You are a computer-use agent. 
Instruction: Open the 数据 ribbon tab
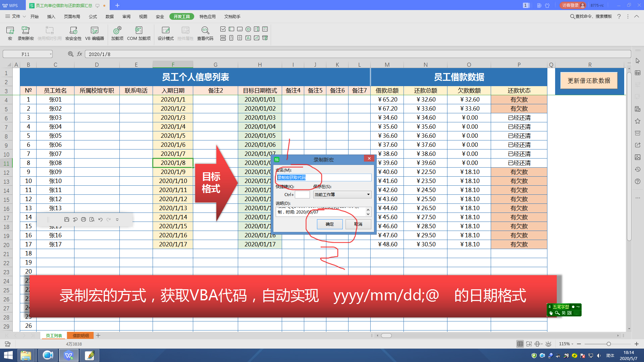(x=109, y=16)
